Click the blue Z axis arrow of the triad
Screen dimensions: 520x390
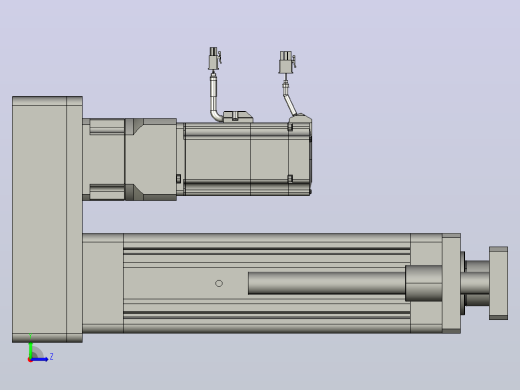(39, 359)
